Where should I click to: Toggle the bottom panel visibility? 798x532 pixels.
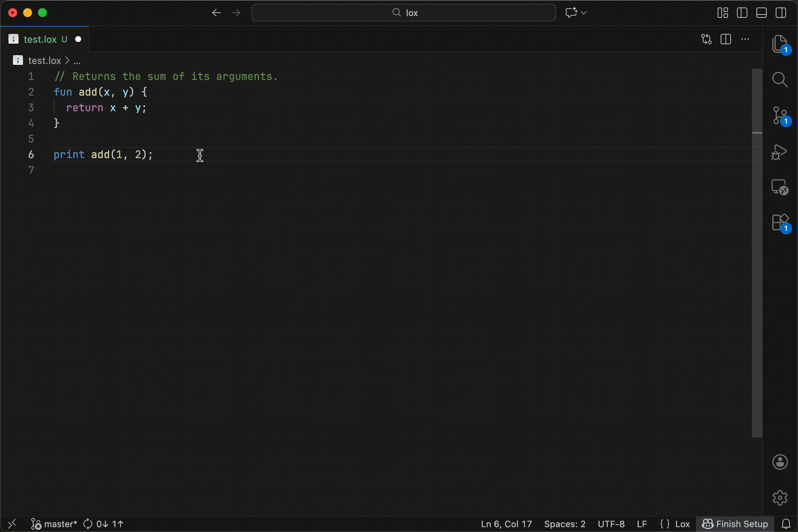click(761, 13)
